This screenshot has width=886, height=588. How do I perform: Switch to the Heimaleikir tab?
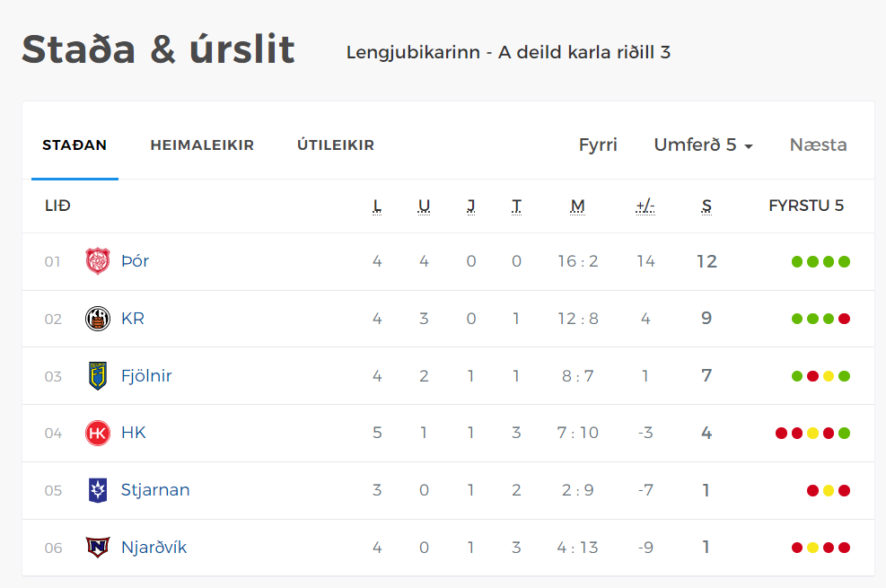[202, 145]
